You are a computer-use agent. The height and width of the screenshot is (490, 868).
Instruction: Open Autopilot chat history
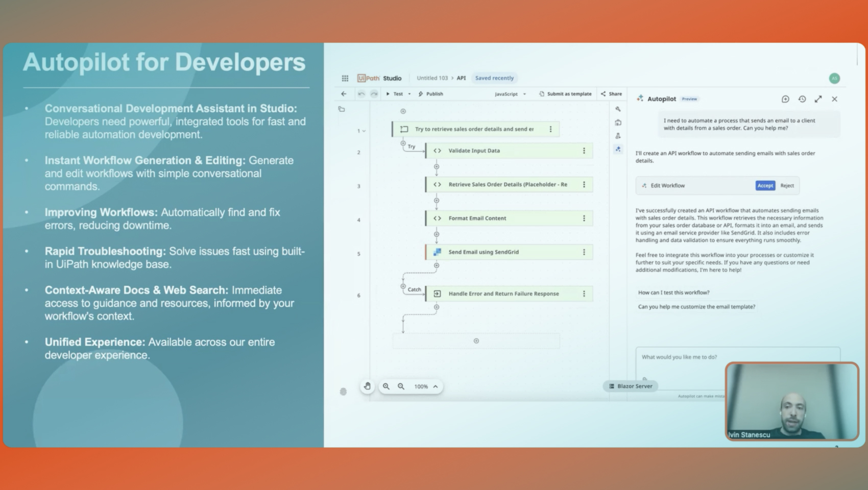click(x=802, y=99)
